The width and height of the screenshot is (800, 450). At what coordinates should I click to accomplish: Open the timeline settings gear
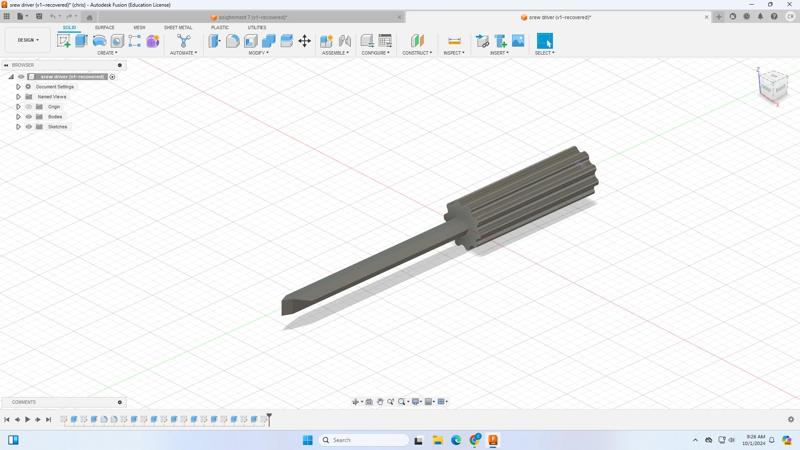click(791, 419)
